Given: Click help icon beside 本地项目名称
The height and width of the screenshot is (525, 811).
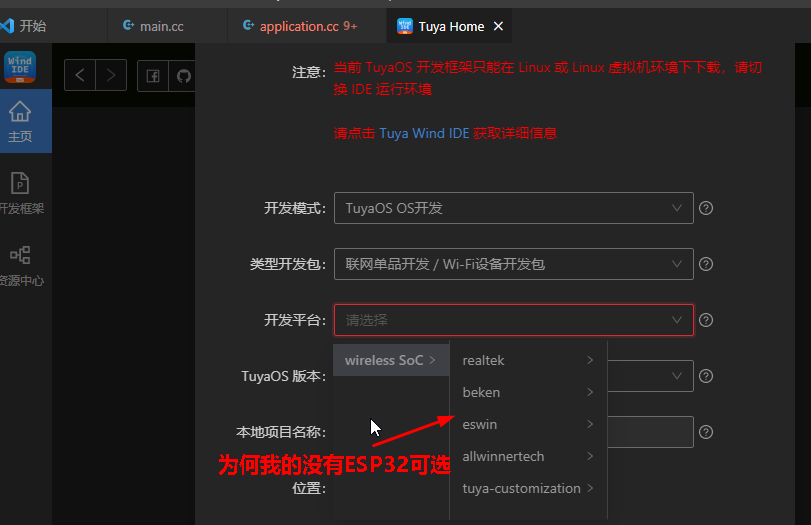Looking at the screenshot, I should pyautogui.click(x=706, y=432).
